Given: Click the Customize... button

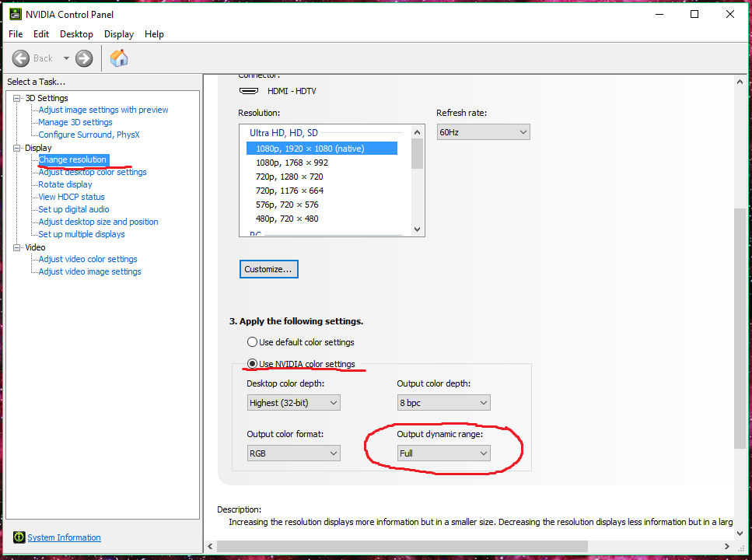Looking at the screenshot, I should 268,269.
